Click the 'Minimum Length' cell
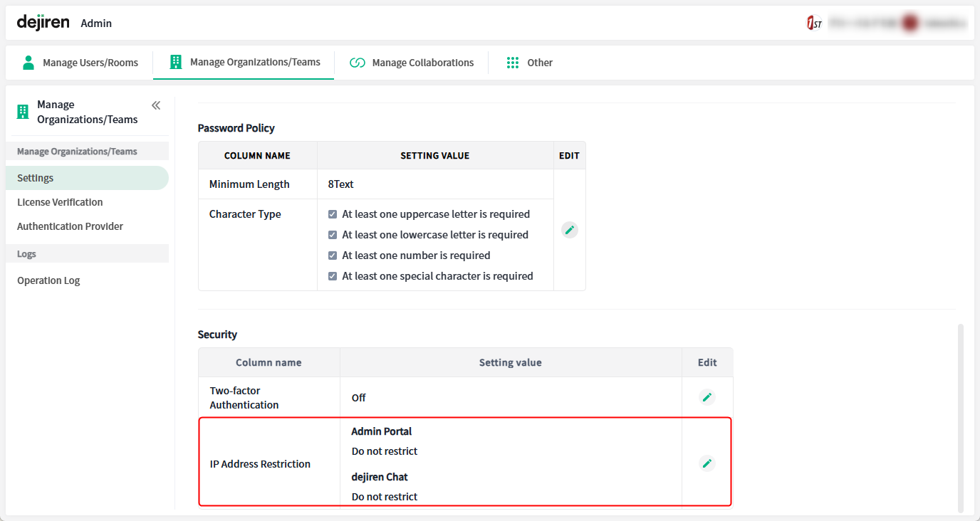 (x=258, y=184)
